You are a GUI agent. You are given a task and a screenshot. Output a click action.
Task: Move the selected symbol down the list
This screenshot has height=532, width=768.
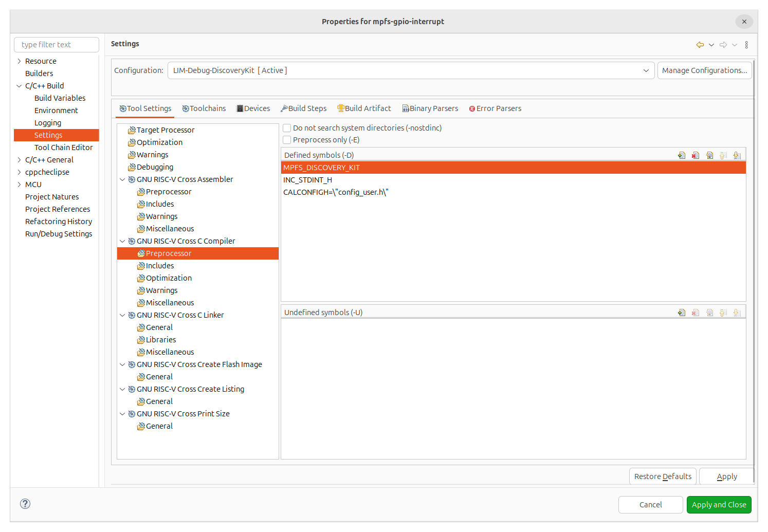pos(737,155)
